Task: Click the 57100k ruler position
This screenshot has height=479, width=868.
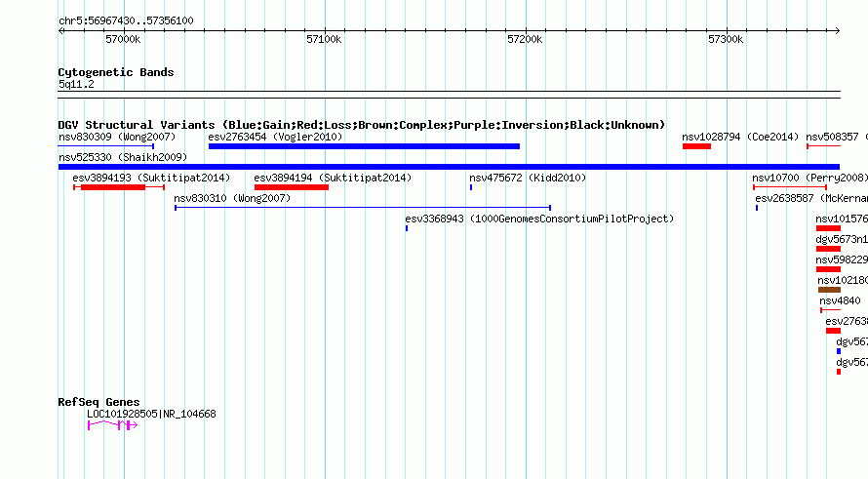Action: click(x=324, y=39)
